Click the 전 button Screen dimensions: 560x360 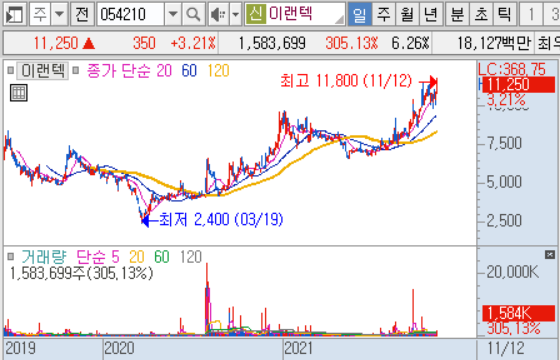[x=82, y=14]
